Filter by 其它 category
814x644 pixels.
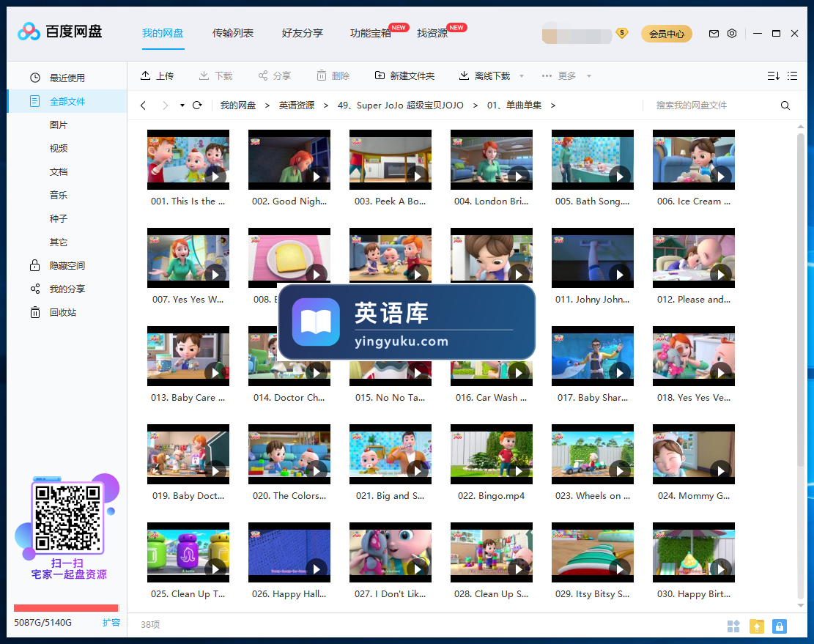point(59,243)
